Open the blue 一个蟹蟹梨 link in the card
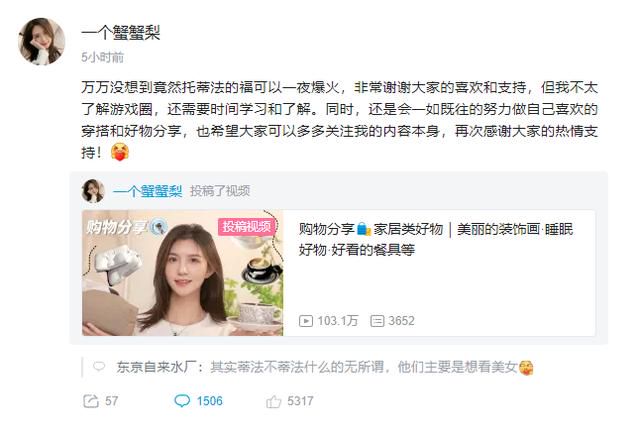Viewport: 640px width, 435px height. coord(147,191)
